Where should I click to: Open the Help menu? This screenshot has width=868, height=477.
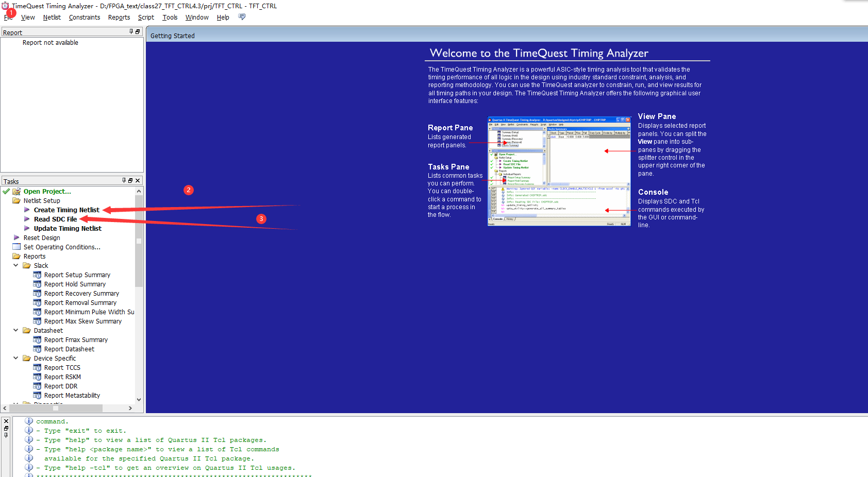tap(223, 18)
